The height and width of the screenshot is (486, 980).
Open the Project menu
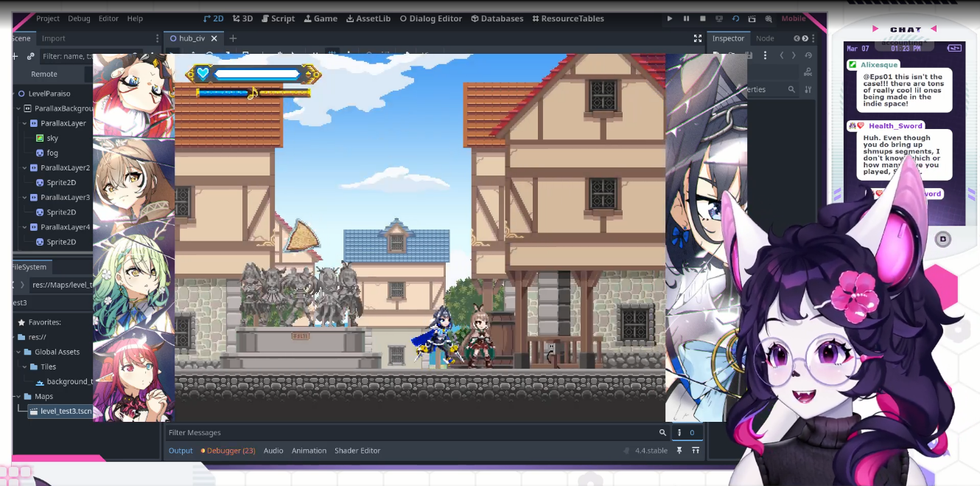48,18
